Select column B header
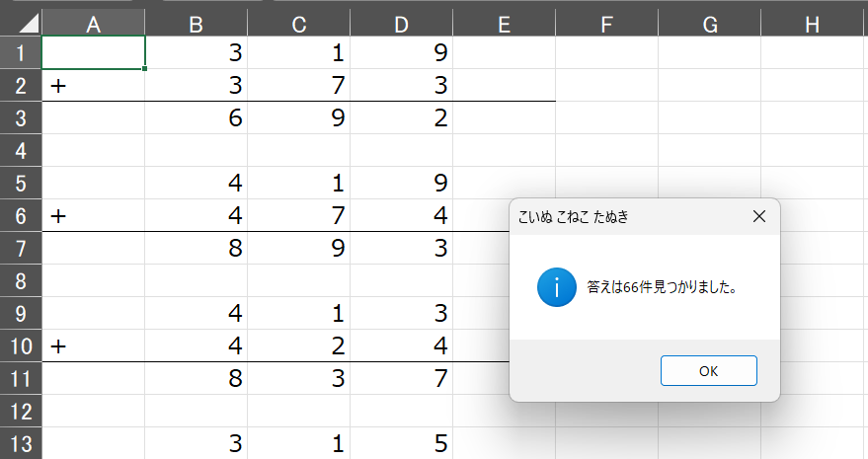Viewport: 868px width, 459px height. click(x=196, y=25)
